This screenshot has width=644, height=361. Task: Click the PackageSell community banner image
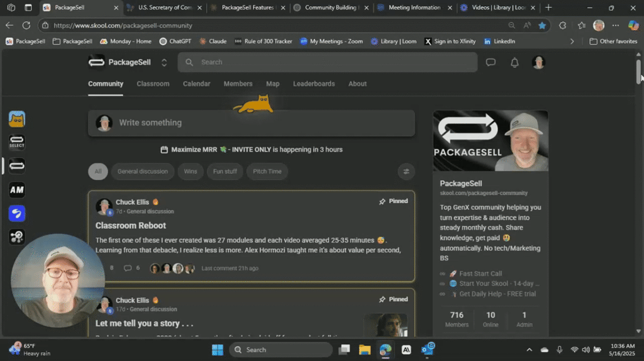tap(491, 140)
